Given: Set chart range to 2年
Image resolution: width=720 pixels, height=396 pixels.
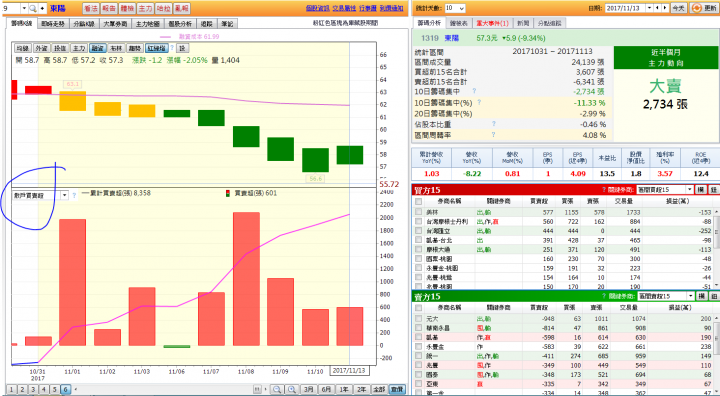Looking at the screenshot, I should click(x=361, y=390).
